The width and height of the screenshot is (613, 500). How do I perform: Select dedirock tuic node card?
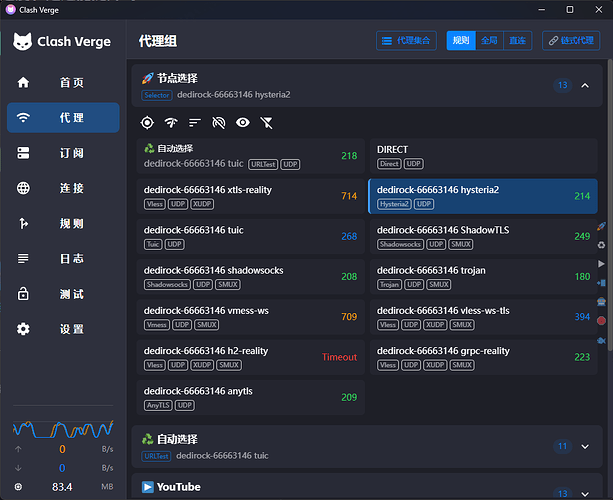pyautogui.click(x=251, y=236)
